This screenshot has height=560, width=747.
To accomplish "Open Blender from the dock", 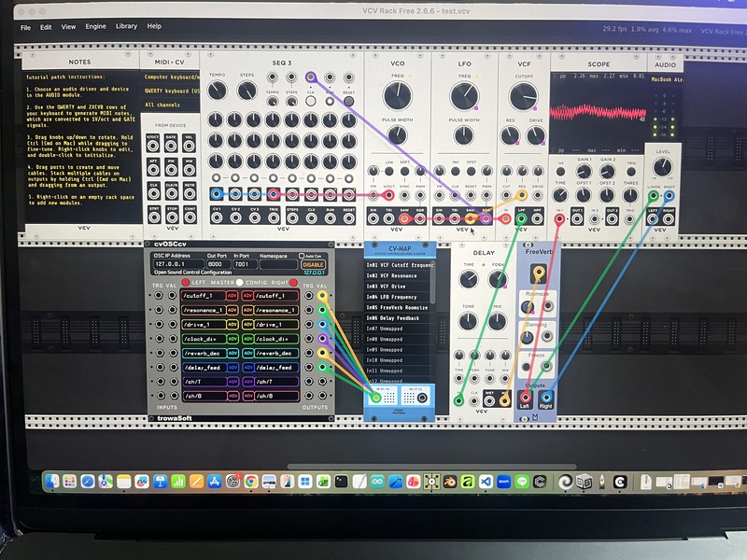I will click(449, 482).
